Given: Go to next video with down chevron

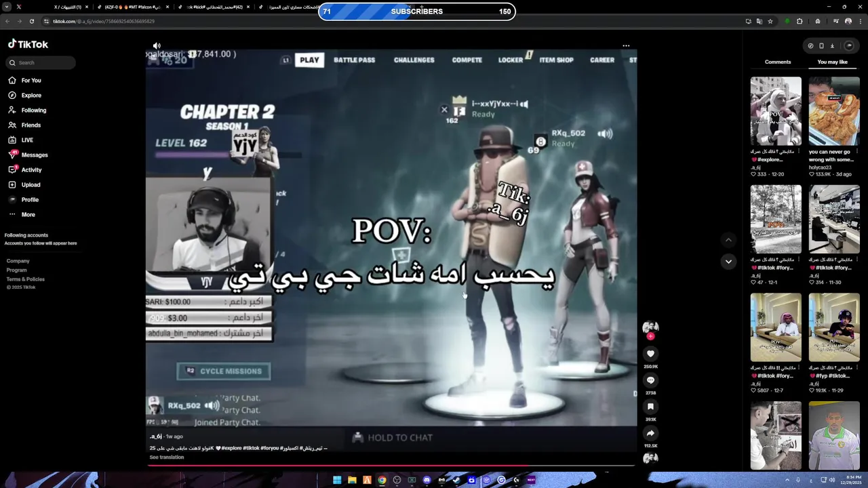Looking at the screenshot, I should pyautogui.click(x=728, y=262).
